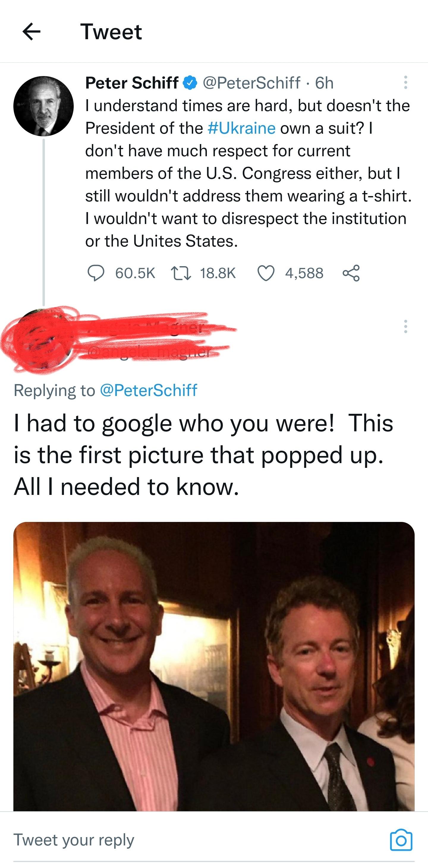
Task: Open the three-dot menu on Schiff's tweet
Action: [406, 82]
